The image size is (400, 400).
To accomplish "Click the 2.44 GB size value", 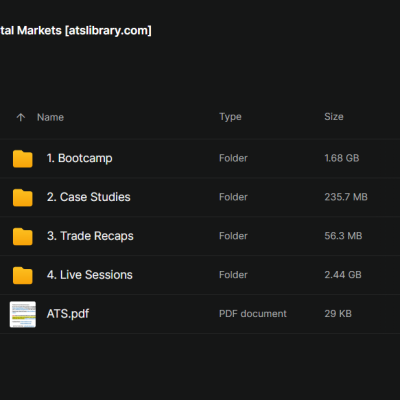I will tap(343, 275).
